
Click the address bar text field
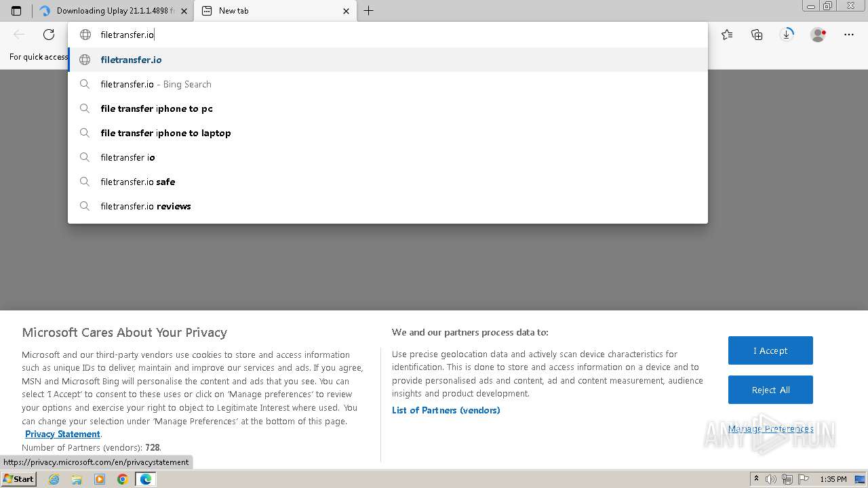[x=388, y=35]
